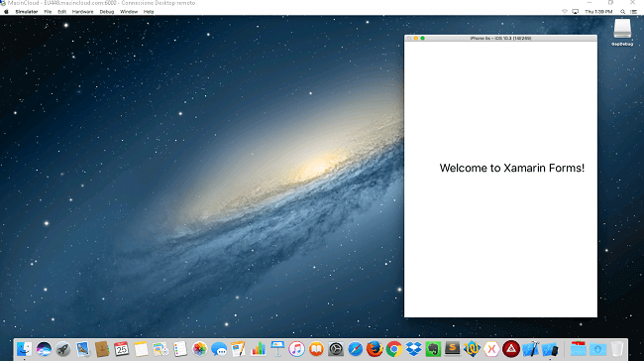
Task: Open System Preferences from dock
Action: [x=336, y=349]
